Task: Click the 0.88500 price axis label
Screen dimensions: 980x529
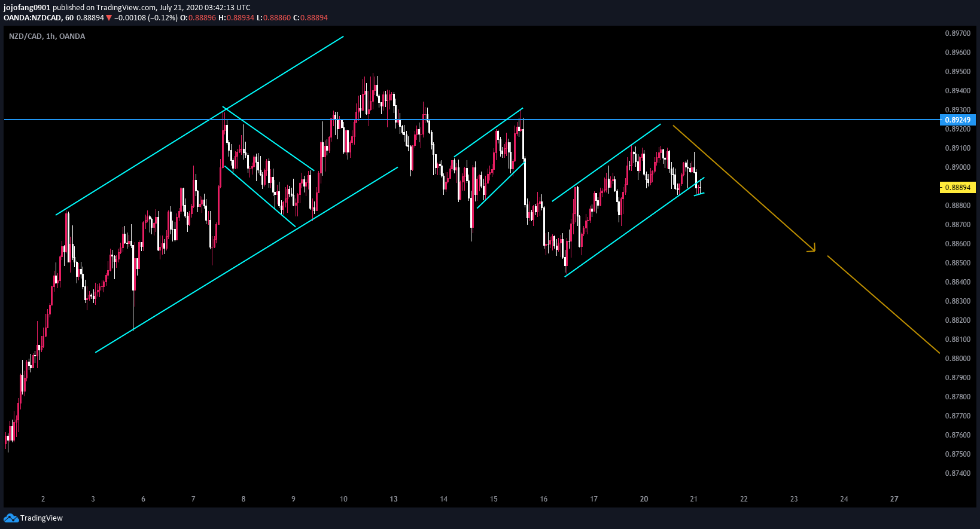Action: pos(957,263)
